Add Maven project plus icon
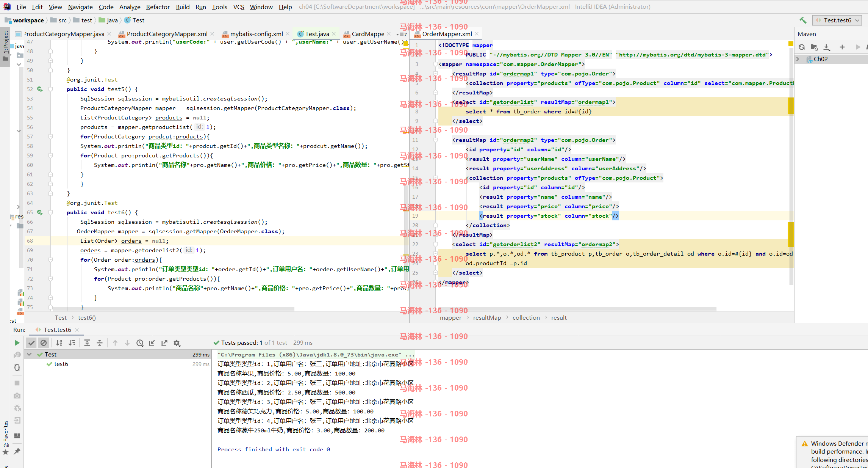 click(842, 47)
